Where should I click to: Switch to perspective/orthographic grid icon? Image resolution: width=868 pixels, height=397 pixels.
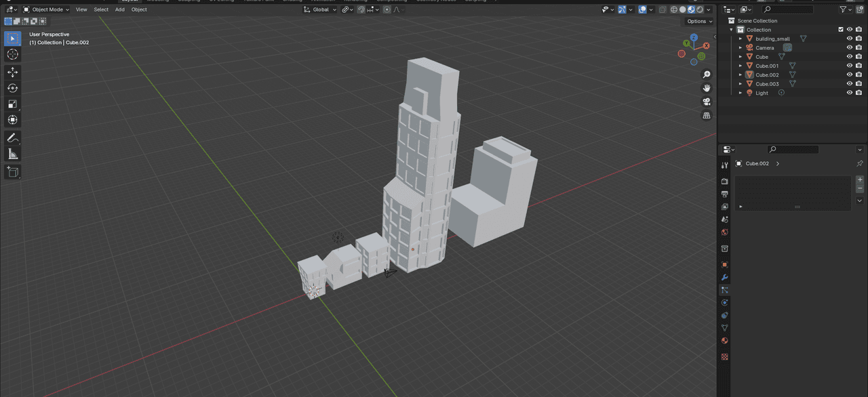[x=707, y=116]
